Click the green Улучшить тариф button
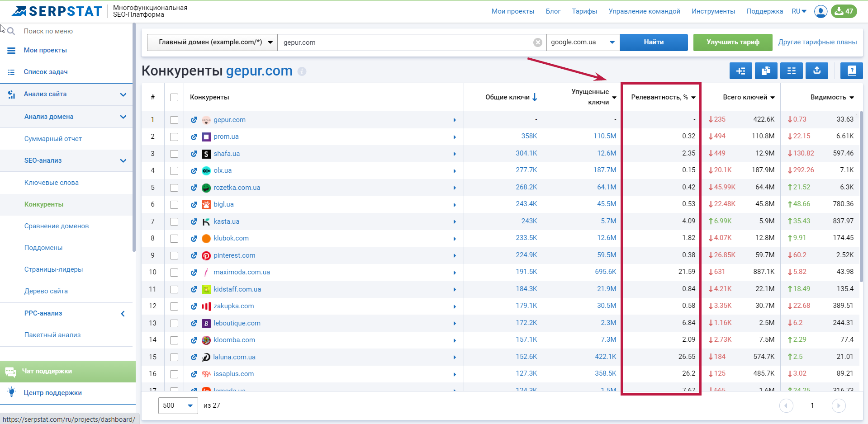Screen dimensions: 868x424 coord(733,42)
